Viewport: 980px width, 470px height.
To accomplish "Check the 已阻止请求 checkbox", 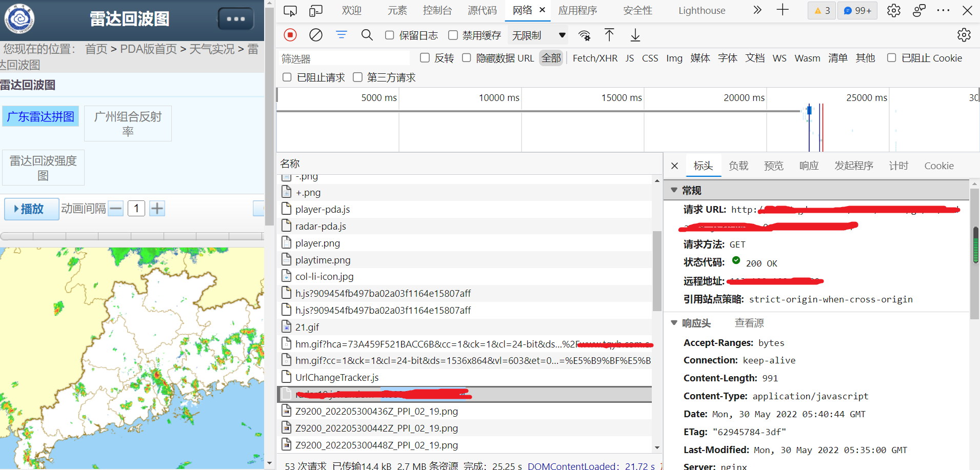I will click(287, 77).
